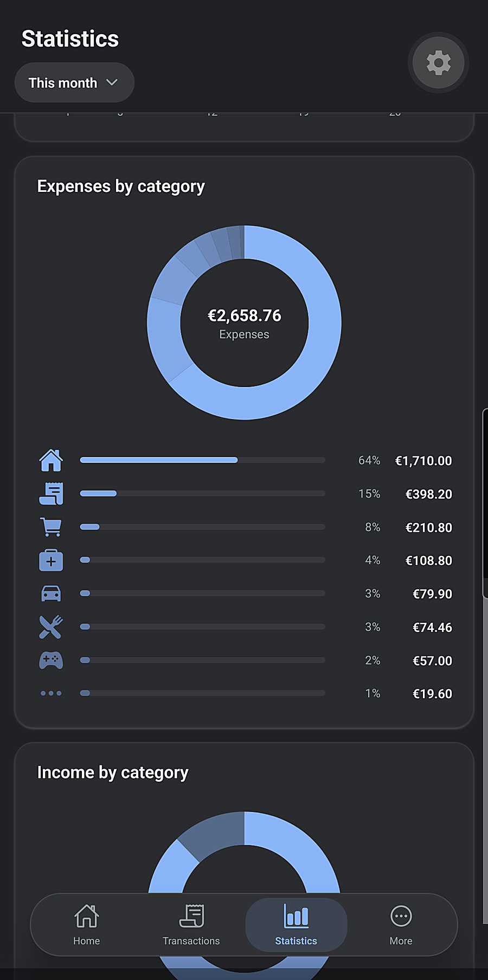The height and width of the screenshot is (980, 488).
Task: Click the car transport category icon
Action: click(51, 594)
